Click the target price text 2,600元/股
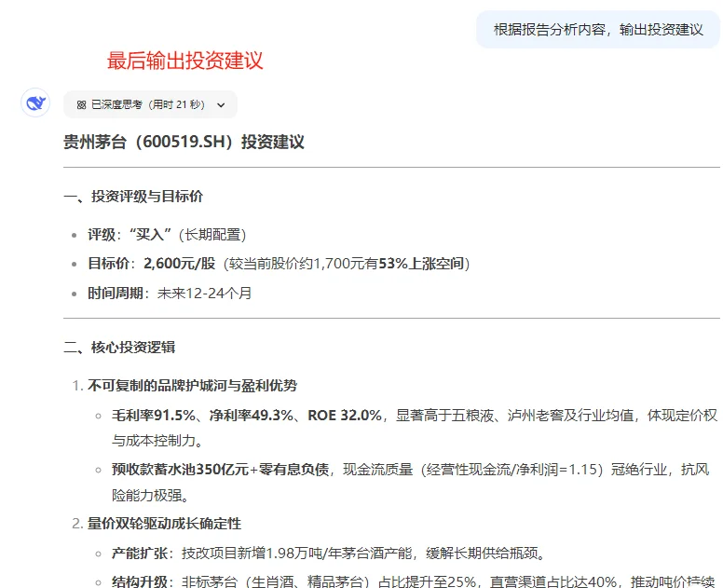 pos(180,264)
